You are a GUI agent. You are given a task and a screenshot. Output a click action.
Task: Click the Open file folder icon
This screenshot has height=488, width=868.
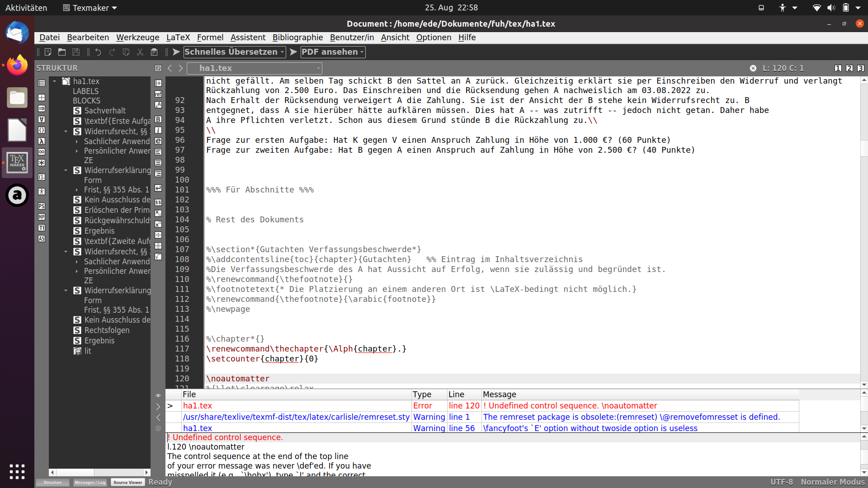coord(62,52)
